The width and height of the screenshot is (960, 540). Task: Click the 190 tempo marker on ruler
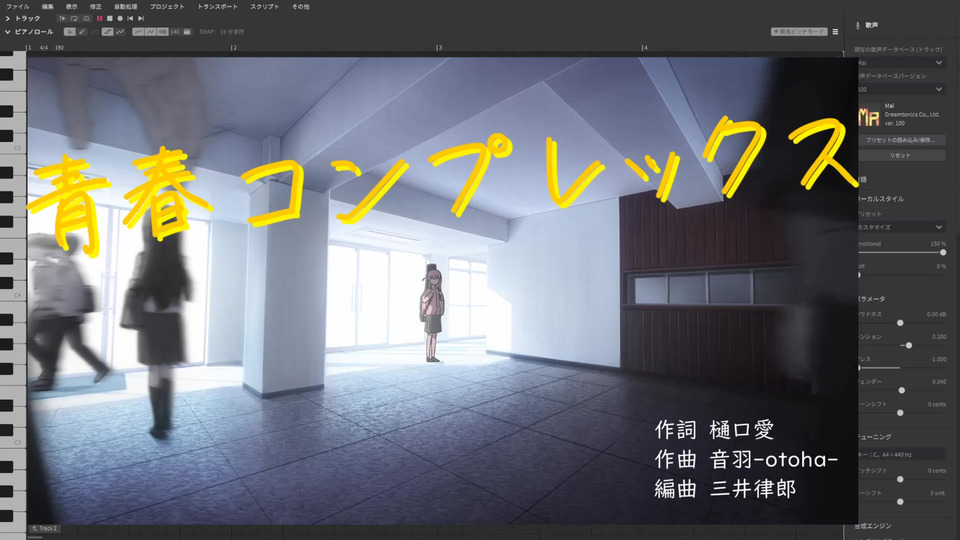(x=59, y=47)
